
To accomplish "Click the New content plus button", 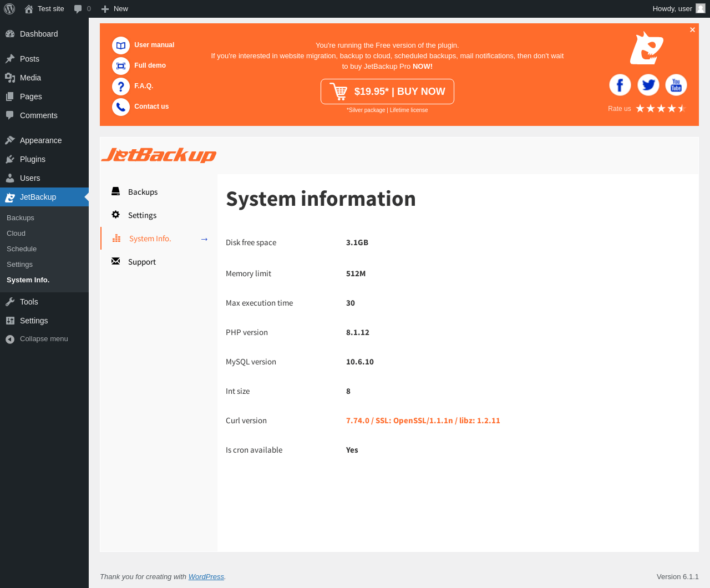I will (x=115, y=9).
